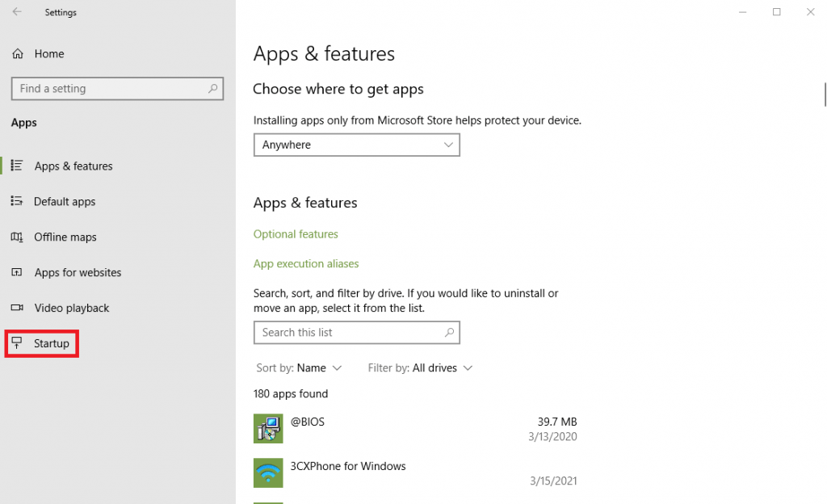
Task: Click the Choose where to get apps heading
Action: click(x=338, y=89)
